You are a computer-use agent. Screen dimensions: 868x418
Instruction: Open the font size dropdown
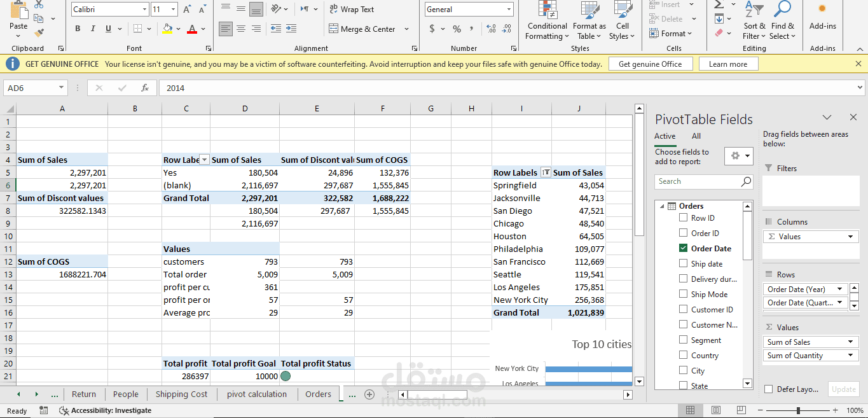[x=174, y=10]
